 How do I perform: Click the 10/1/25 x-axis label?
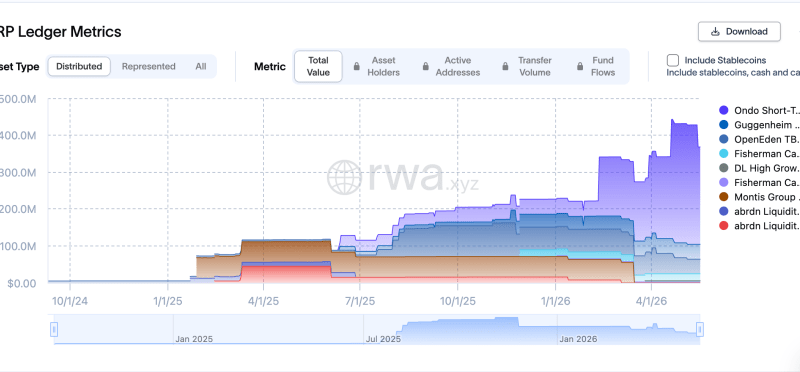click(x=457, y=302)
